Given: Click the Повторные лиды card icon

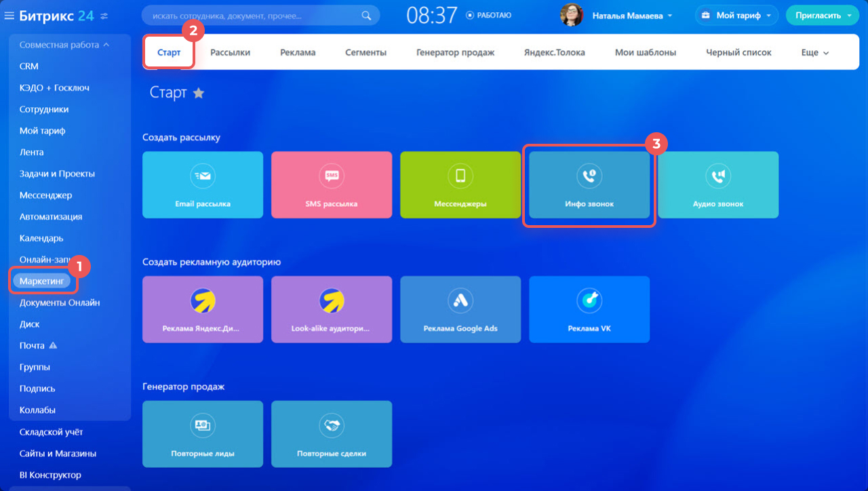Looking at the screenshot, I should 203,425.
